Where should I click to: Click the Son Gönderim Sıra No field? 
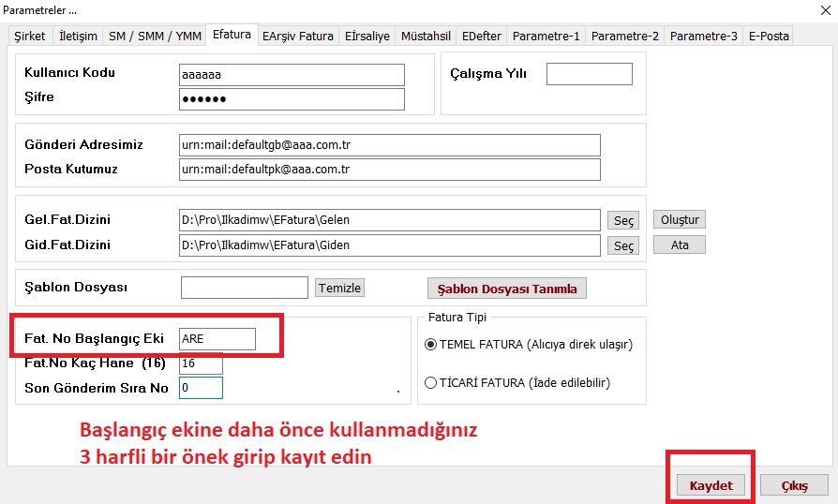click(x=201, y=387)
